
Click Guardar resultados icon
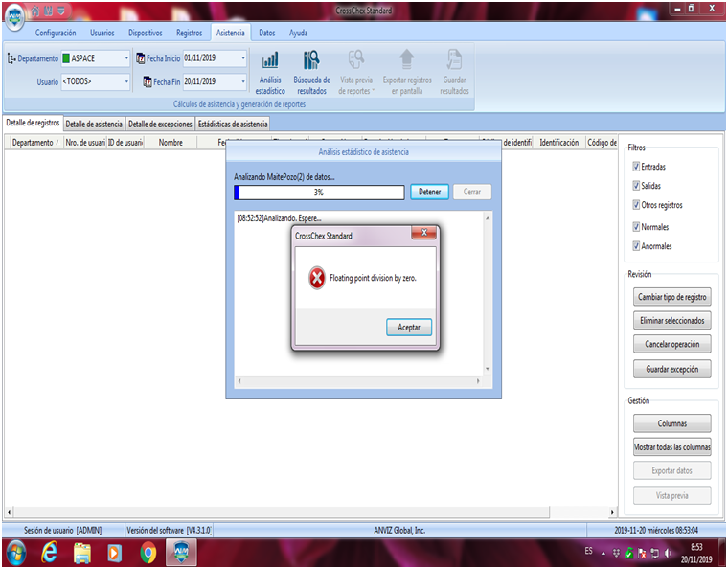[x=454, y=59]
